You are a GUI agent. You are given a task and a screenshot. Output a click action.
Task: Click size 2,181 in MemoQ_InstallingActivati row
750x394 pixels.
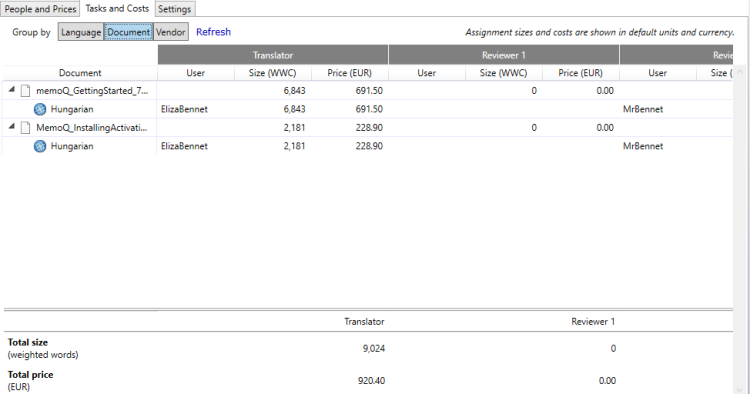tap(294, 128)
